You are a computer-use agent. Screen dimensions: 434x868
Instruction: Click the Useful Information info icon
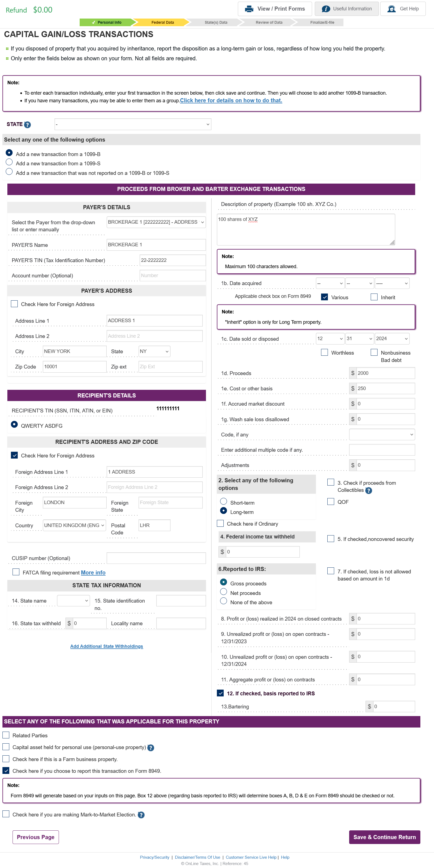tap(325, 9)
